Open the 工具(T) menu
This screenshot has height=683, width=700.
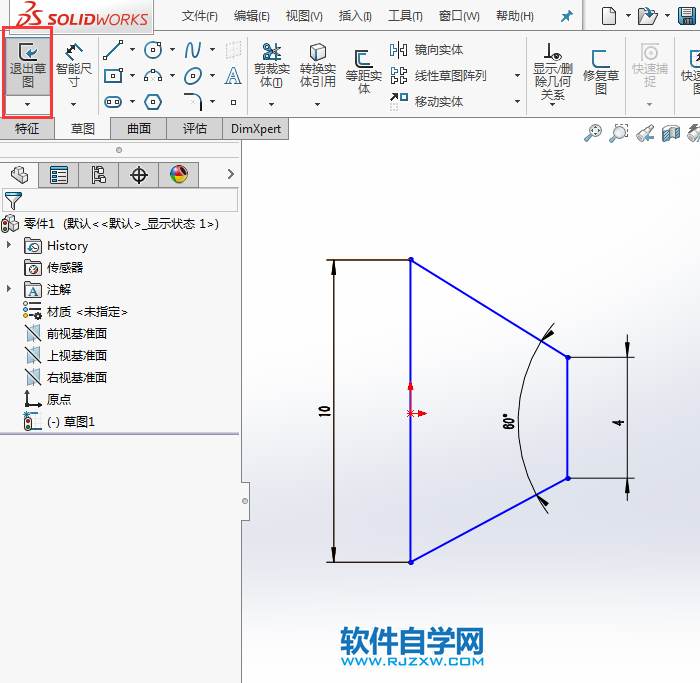point(405,17)
